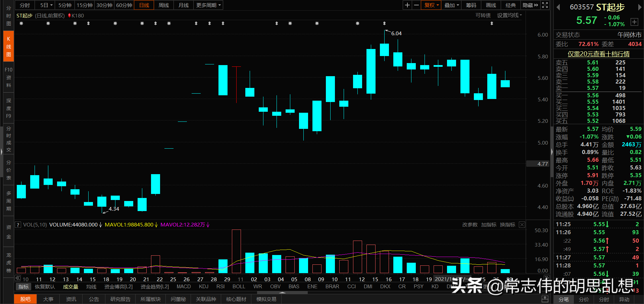This screenshot has width=644, height=304.
Task: Close the volume indicator panel with its × button
Action: (522, 224)
